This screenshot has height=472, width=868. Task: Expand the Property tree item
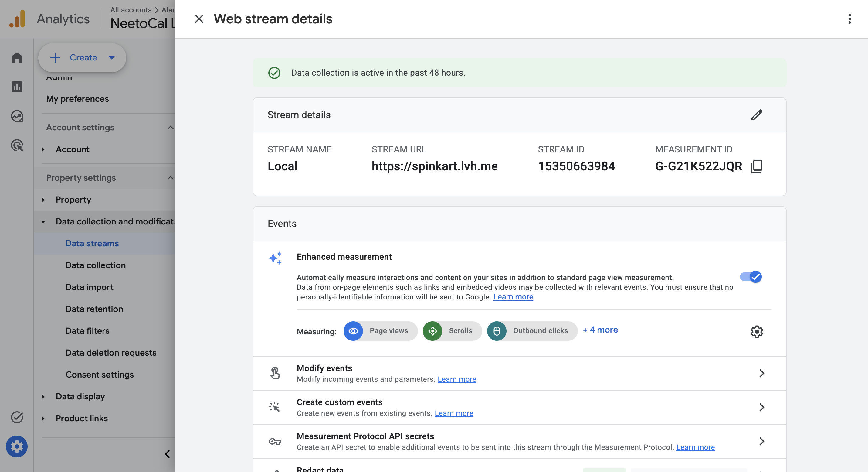point(43,200)
